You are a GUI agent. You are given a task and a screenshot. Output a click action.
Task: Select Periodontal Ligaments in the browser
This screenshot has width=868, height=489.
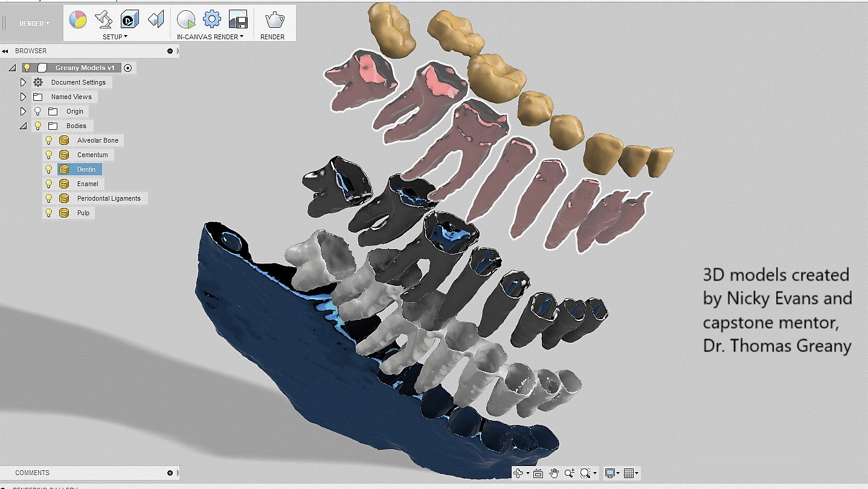(109, 198)
